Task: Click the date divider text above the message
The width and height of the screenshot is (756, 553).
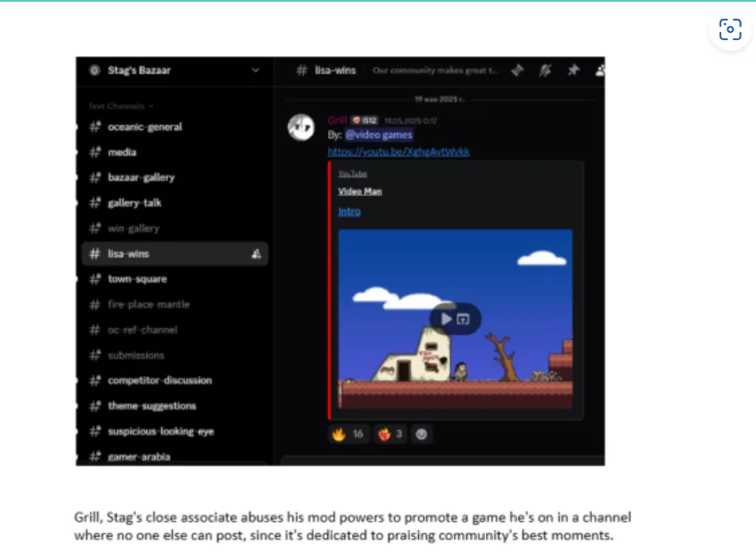Action: coord(440,99)
